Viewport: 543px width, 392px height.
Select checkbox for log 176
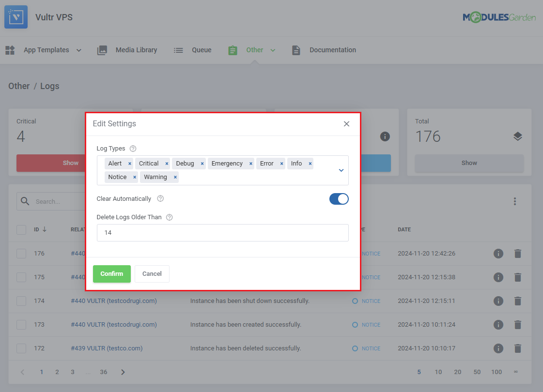(x=21, y=254)
